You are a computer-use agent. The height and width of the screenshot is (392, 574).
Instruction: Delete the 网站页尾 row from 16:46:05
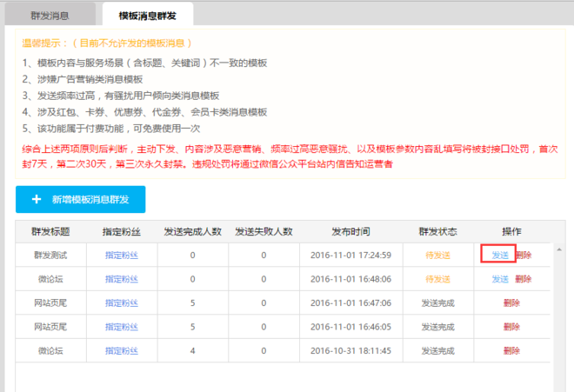511,327
